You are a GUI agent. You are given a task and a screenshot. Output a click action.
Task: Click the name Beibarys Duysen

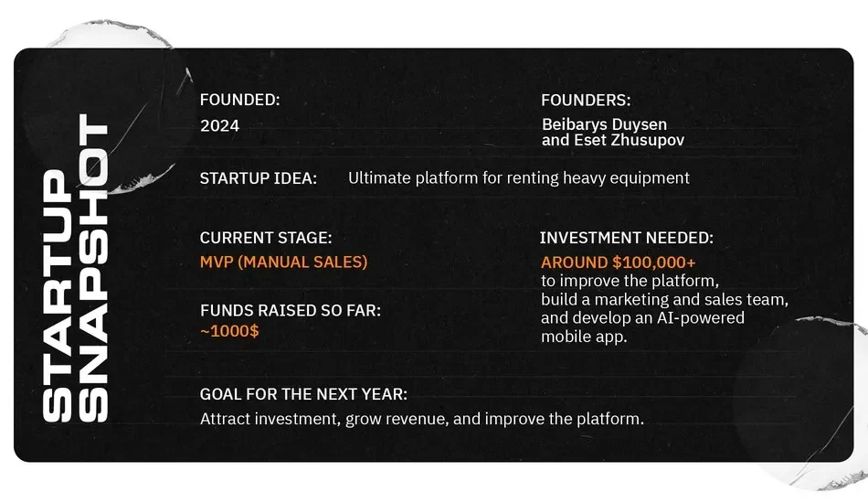pyautogui.click(x=605, y=124)
